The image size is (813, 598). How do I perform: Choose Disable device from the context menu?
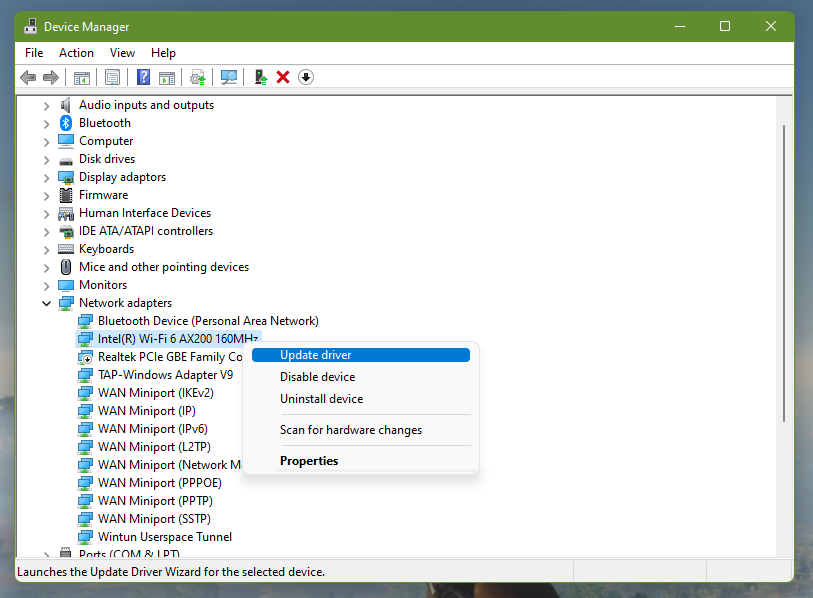click(x=361, y=377)
